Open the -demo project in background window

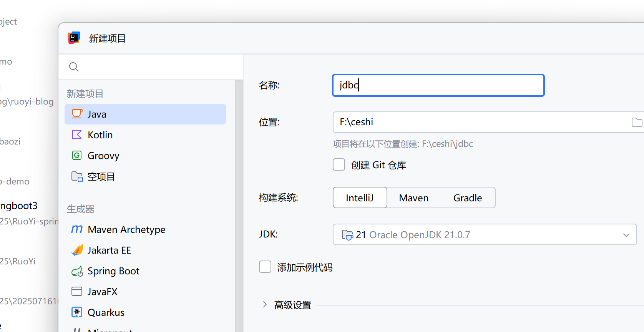tap(15, 181)
